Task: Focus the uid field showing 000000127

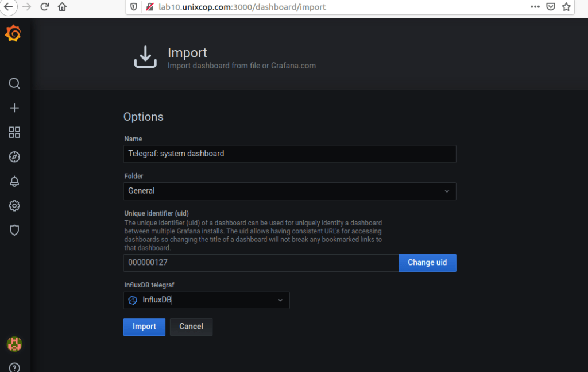Action: (261, 263)
